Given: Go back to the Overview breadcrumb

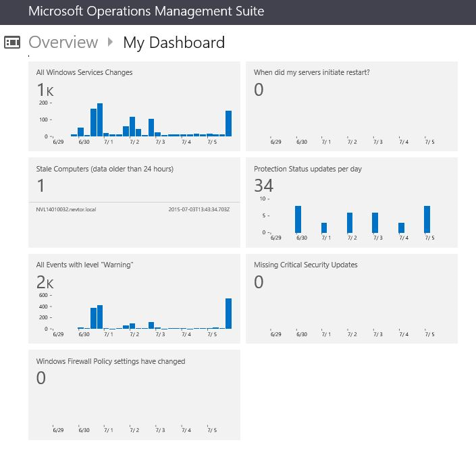Looking at the screenshot, I should pyautogui.click(x=63, y=43).
